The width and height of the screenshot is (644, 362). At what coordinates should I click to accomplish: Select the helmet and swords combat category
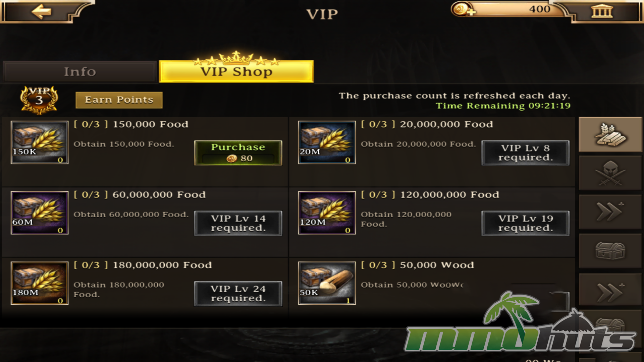click(x=610, y=173)
